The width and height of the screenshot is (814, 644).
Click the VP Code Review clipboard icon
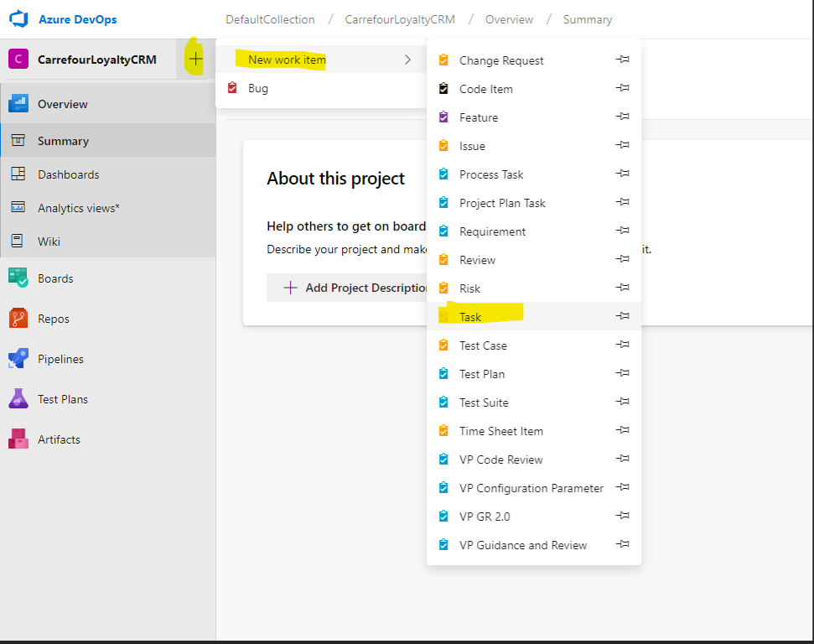point(443,460)
